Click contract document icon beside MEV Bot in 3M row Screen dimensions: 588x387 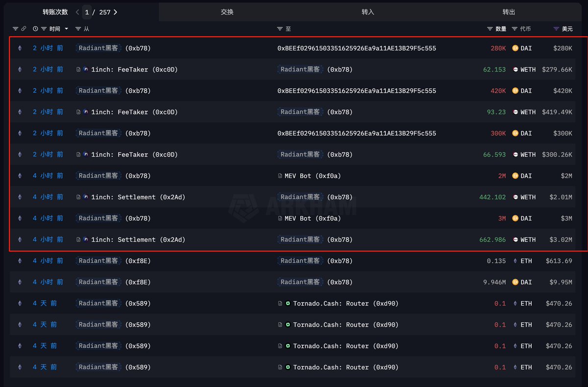280,218
